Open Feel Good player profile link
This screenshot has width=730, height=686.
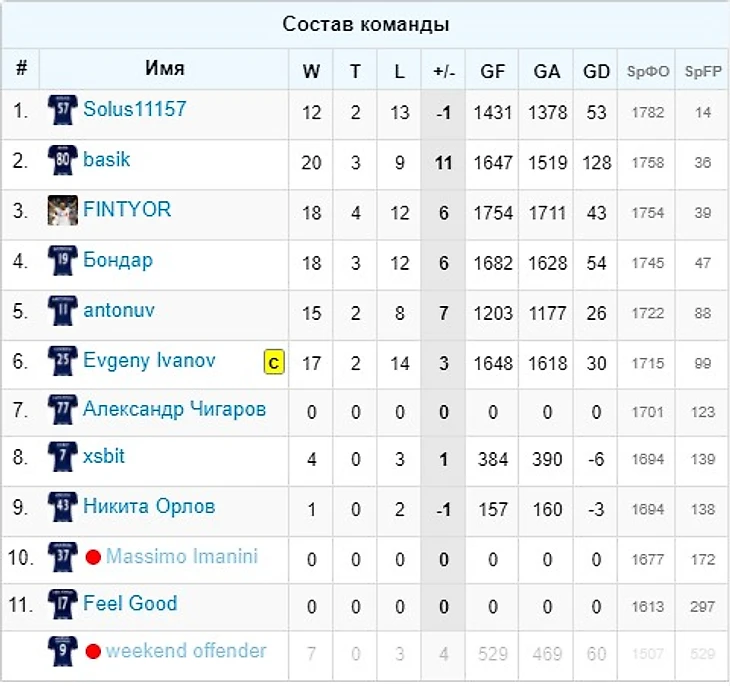pos(130,603)
